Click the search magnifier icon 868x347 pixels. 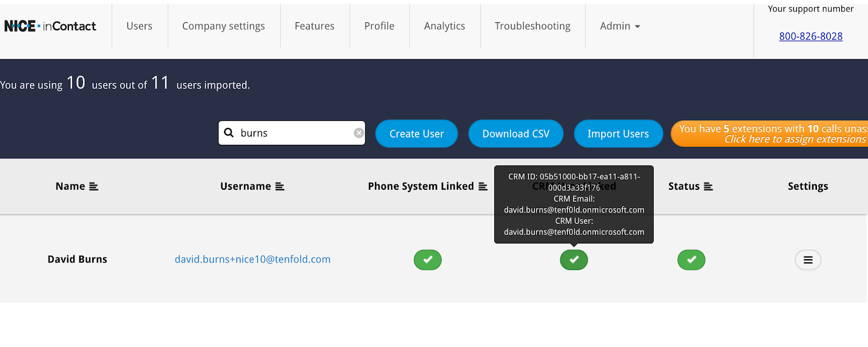(x=229, y=133)
